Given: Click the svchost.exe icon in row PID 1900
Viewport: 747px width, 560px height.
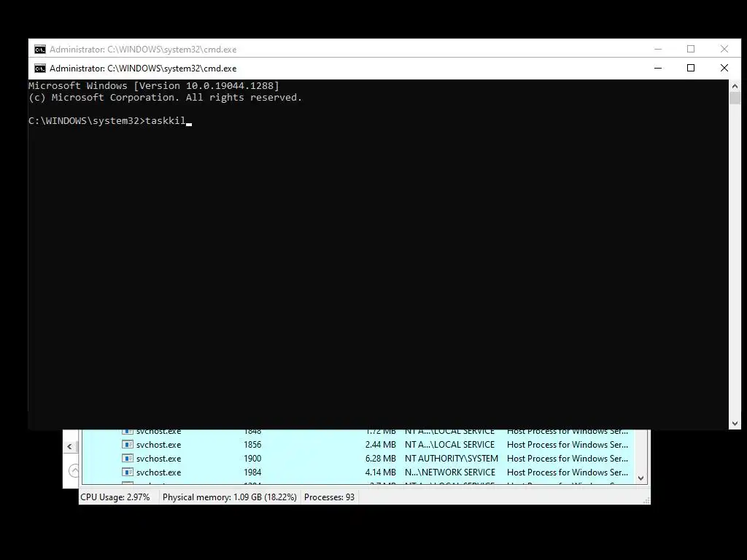Looking at the screenshot, I should [127, 458].
